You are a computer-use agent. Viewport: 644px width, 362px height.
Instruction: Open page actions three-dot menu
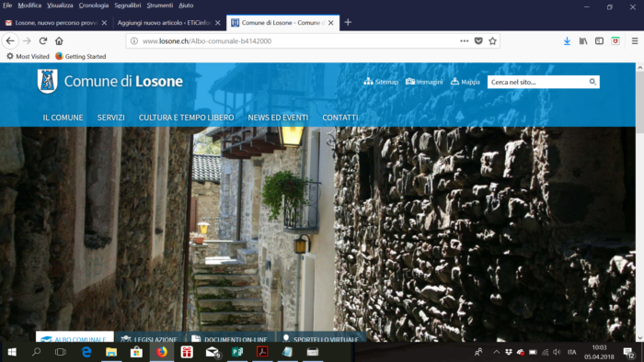point(464,41)
